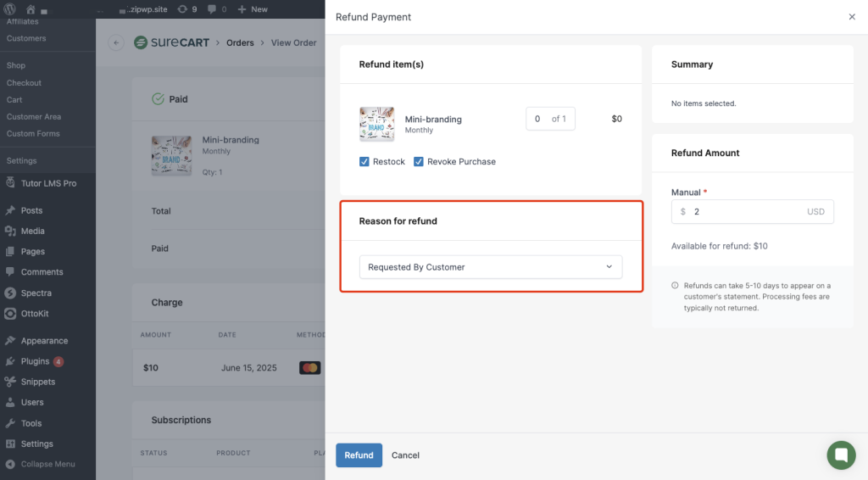The width and height of the screenshot is (868, 480).
Task: Click the home site icon in admin bar
Action: pos(31,9)
